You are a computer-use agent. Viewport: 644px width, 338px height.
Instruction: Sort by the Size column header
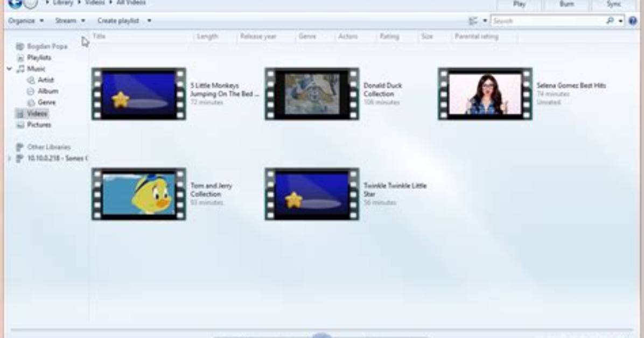[427, 36]
